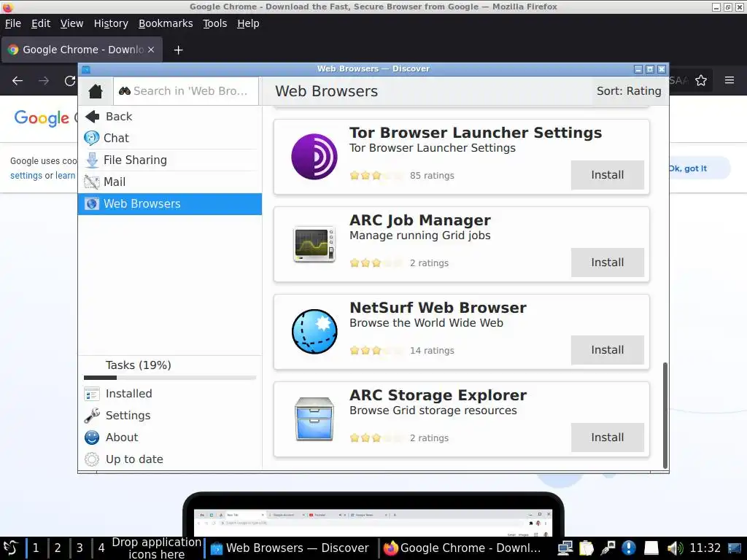Click the Settings wrench icon

point(91,416)
